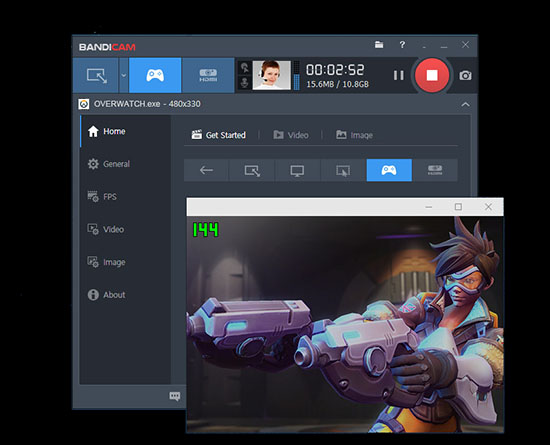550x445 pixels.
Task: Click the audio volume level meter
Action: [x=296, y=75]
